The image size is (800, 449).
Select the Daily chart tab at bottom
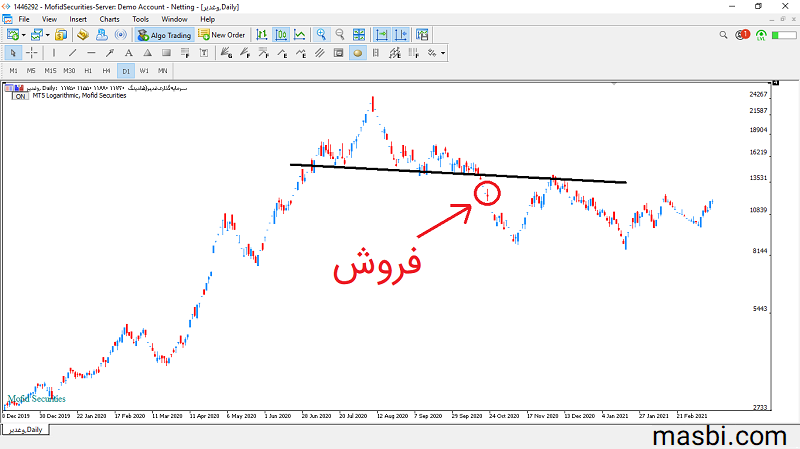pyautogui.click(x=26, y=430)
